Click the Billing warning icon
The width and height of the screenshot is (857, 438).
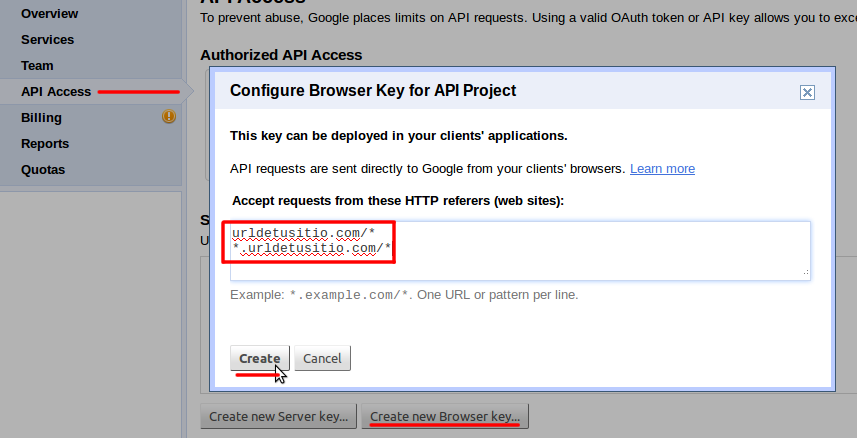[169, 117]
